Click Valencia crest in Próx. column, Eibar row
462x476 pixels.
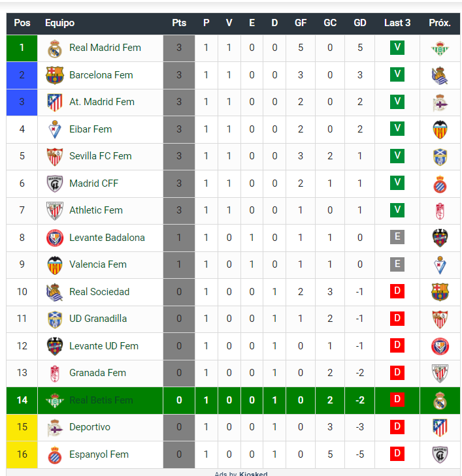(x=440, y=130)
